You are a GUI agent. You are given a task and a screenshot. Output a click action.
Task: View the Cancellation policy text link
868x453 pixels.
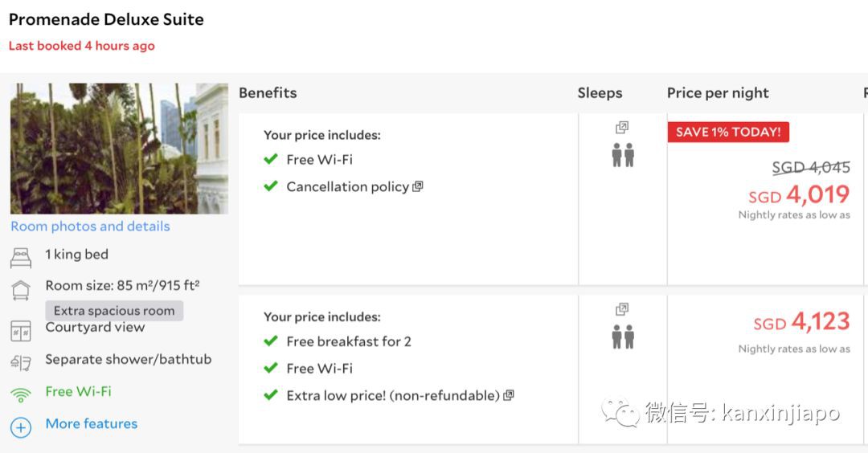pos(347,187)
